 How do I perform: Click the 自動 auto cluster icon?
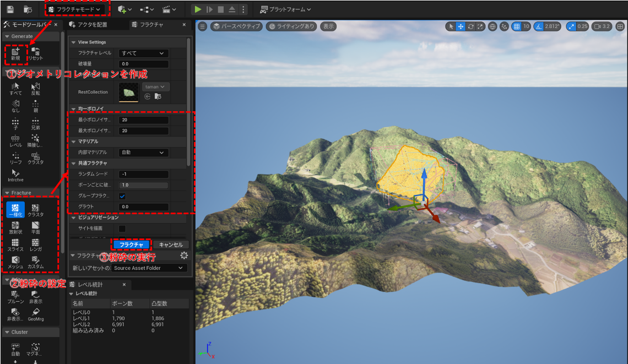click(15, 349)
